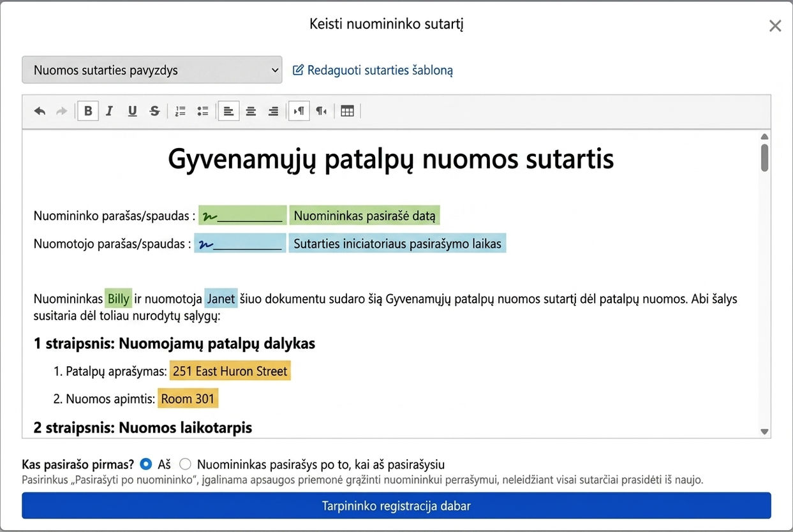
Task: Close the Keisti nuomininko sutartį dialog
Action: (775, 26)
